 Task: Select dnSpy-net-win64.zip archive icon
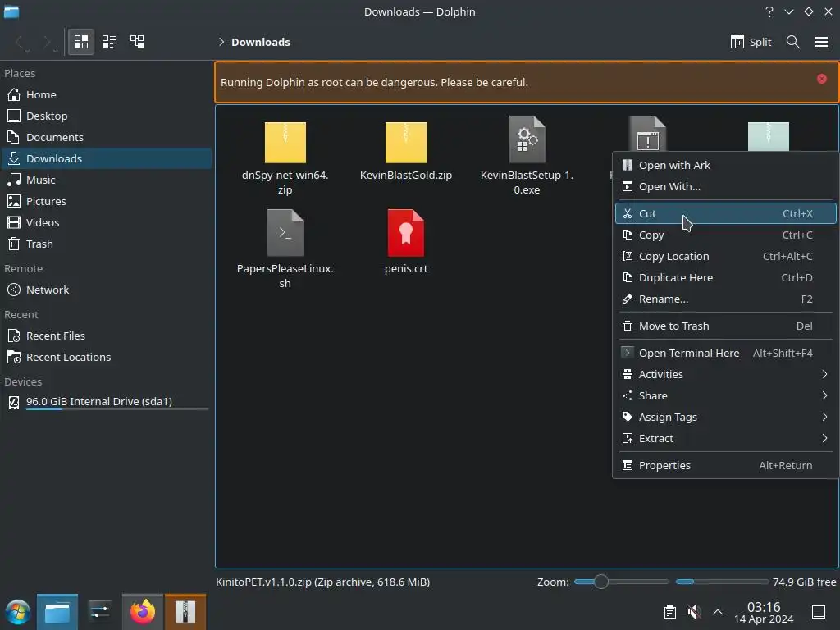(x=285, y=143)
